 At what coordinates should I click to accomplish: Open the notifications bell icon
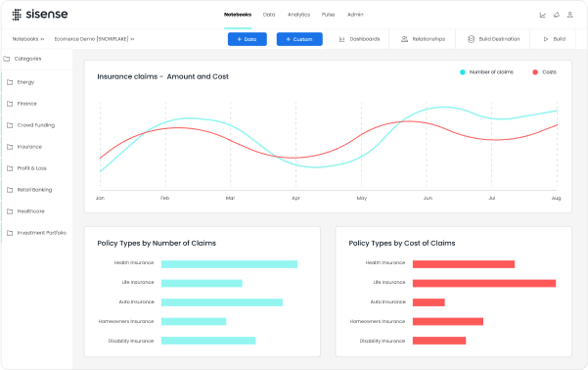tap(557, 15)
